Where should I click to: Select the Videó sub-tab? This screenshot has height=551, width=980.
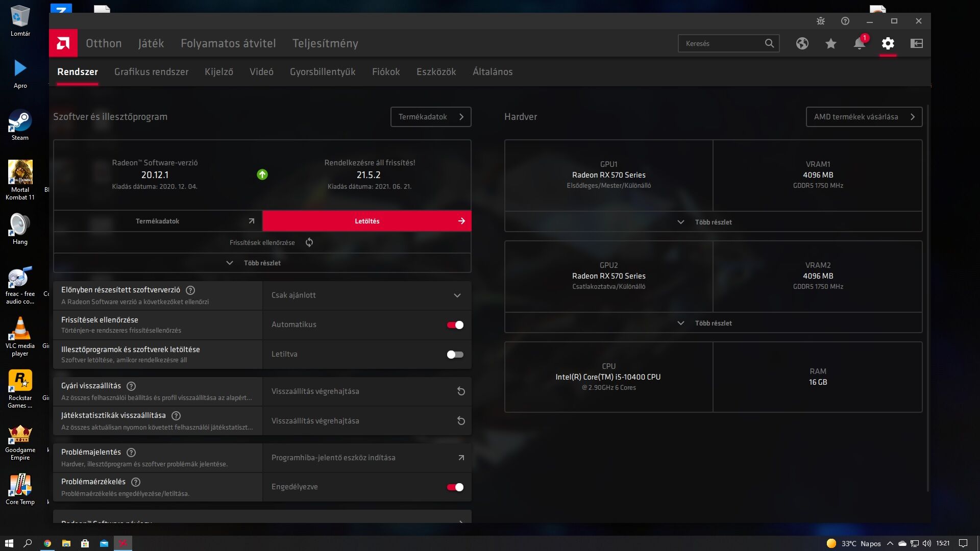click(261, 72)
